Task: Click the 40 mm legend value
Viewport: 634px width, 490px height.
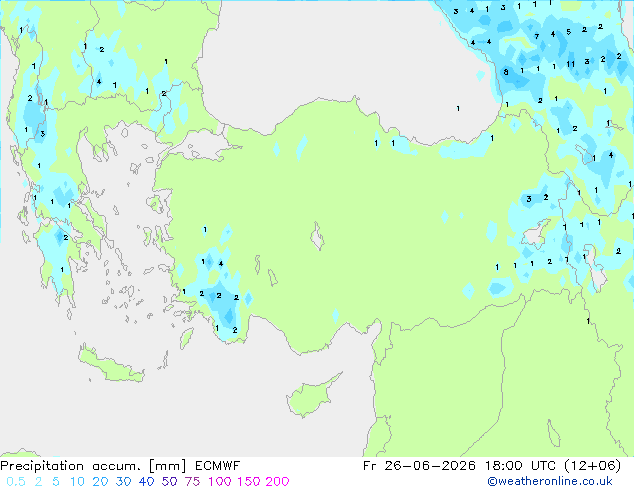Action: 146,482
